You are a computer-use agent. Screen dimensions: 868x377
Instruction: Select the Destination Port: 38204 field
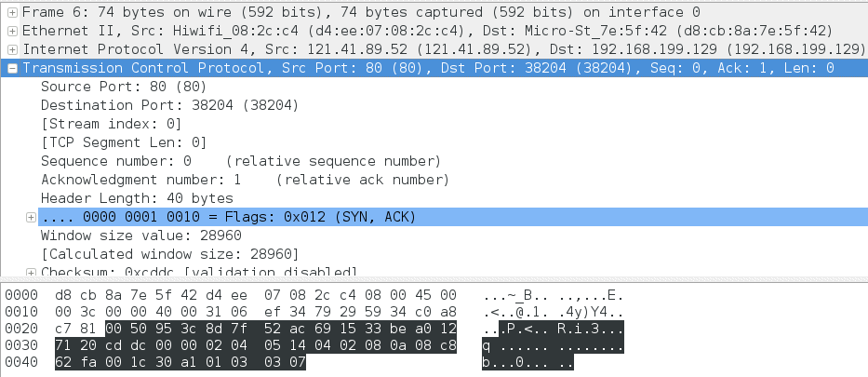pyautogui.click(x=169, y=105)
